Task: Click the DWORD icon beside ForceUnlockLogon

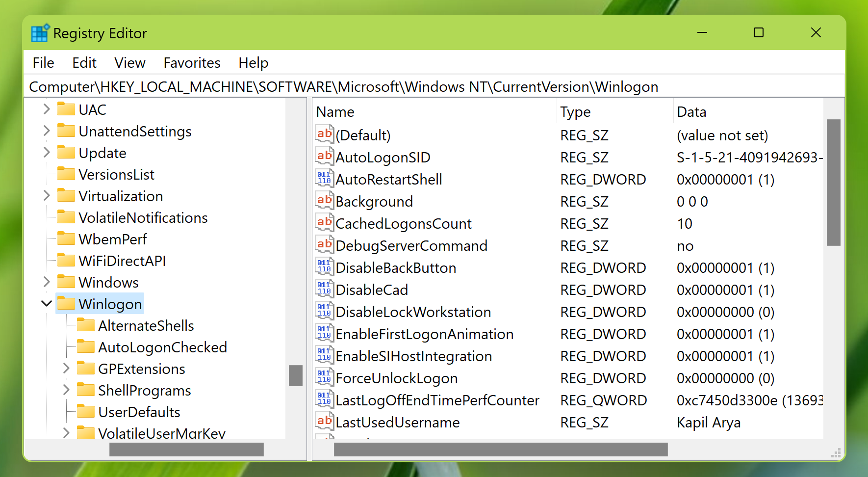Action: click(324, 377)
